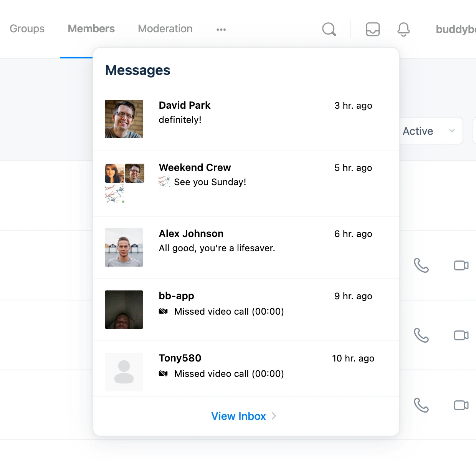The image size is (476, 461).
Task: Click the 'definitely!' message preview
Action: (x=180, y=120)
